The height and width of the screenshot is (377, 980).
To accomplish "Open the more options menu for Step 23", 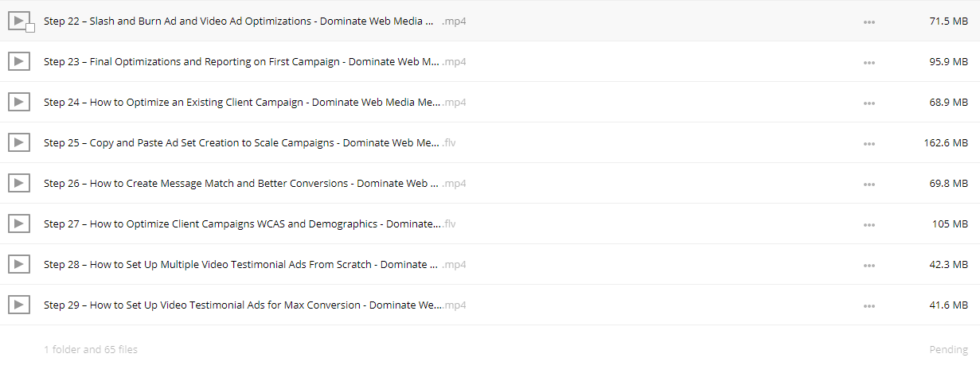I will 869,62.
